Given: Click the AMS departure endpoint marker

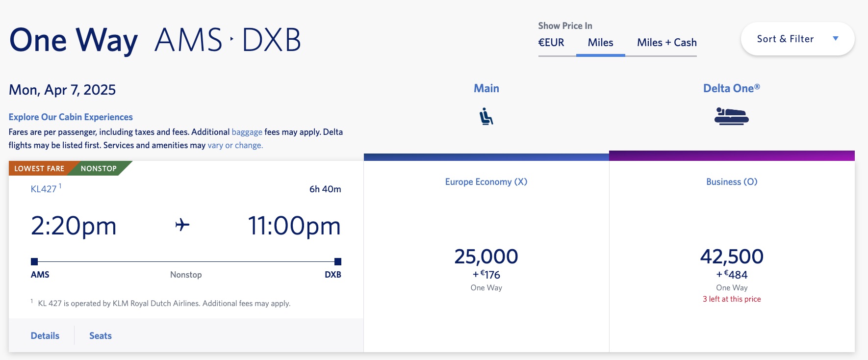Looking at the screenshot, I should tap(34, 261).
